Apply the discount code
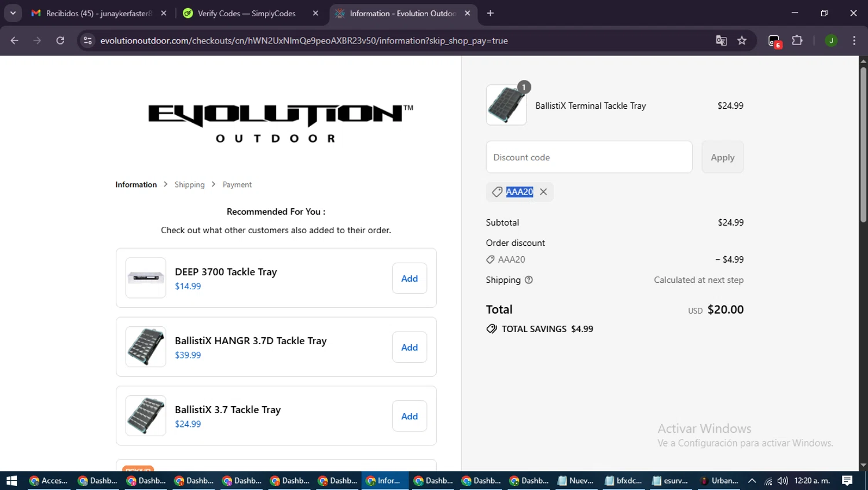Viewport: 868px width, 490px height. click(723, 157)
